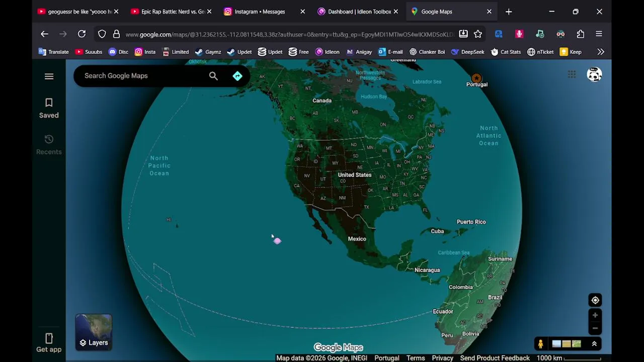Bookmark this page with the star
This screenshot has height=362, width=644.
pyautogui.click(x=478, y=34)
